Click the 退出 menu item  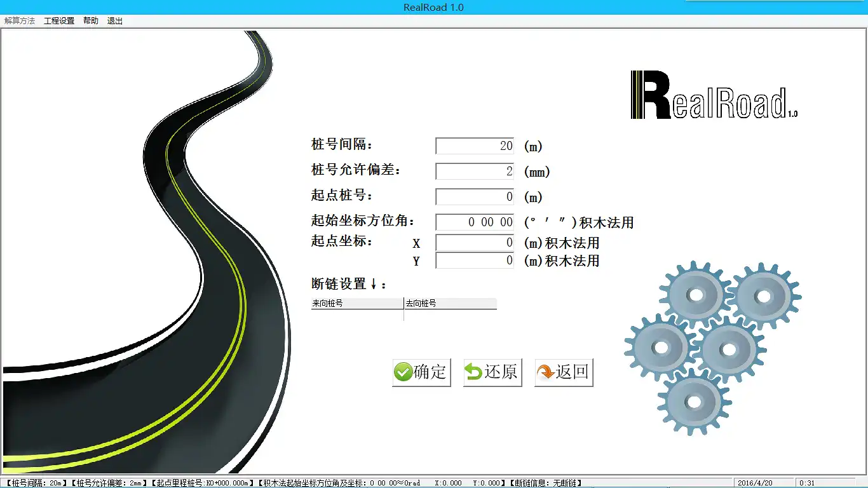point(115,21)
